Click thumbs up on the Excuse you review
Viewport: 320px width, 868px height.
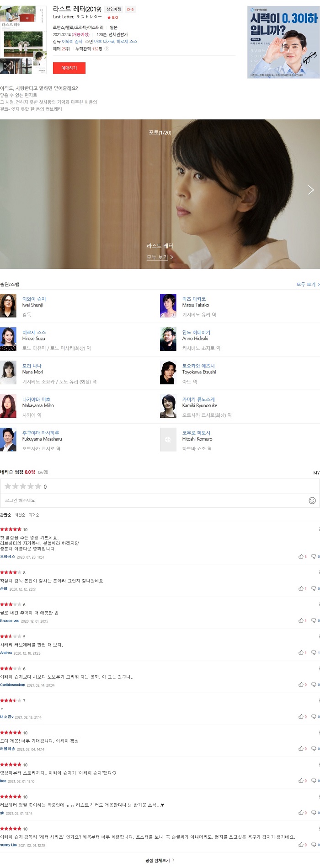301,620
